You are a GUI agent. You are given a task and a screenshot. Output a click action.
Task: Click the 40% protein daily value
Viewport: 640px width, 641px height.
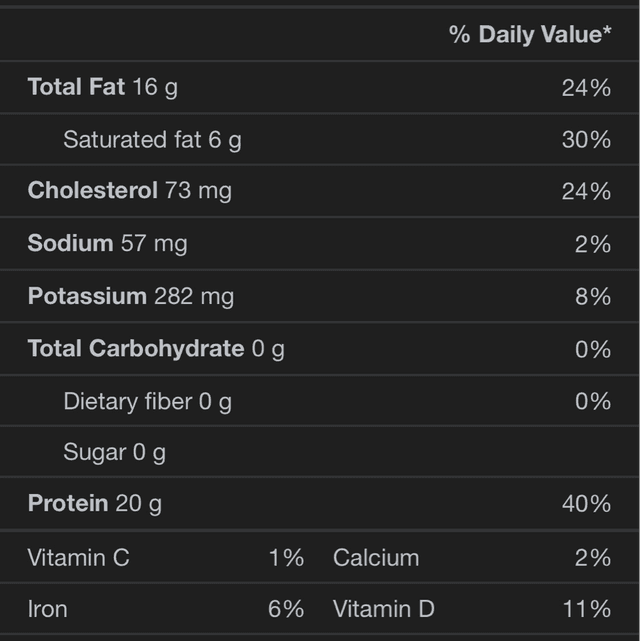click(586, 504)
